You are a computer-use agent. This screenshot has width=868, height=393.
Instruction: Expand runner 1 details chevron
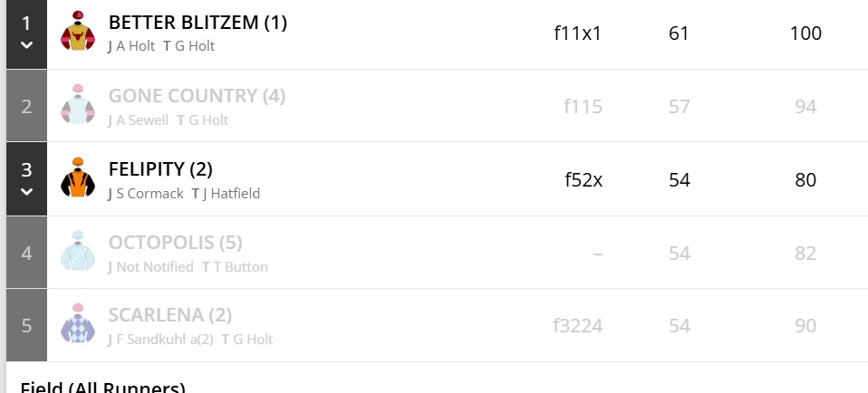pos(26,45)
